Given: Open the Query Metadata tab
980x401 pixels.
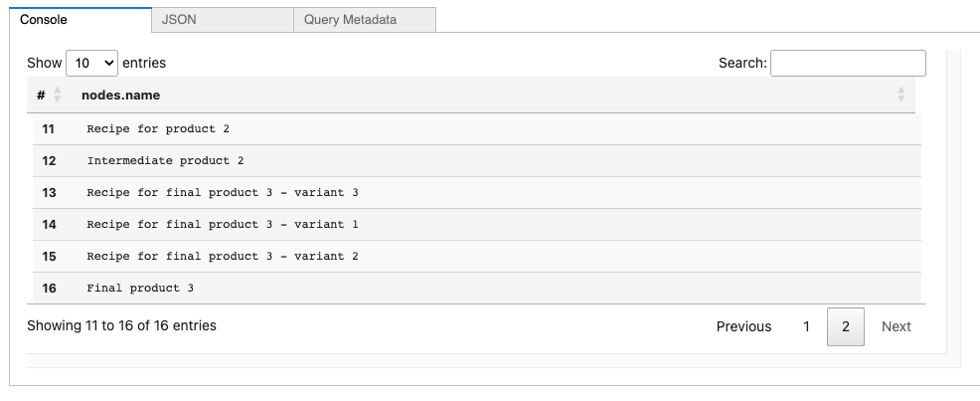Looking at the screenshot, I should [365, 19].
